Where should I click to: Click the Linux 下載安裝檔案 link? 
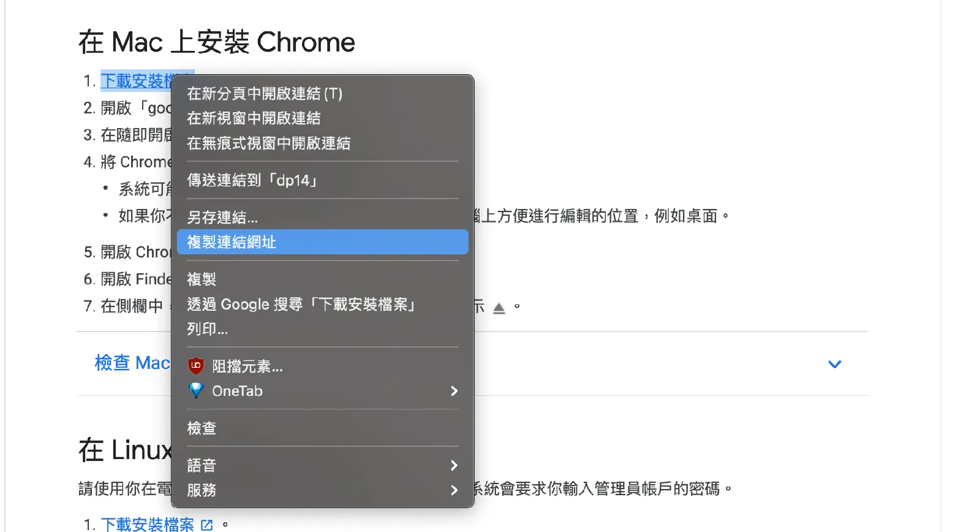click(x=147, y=525)
